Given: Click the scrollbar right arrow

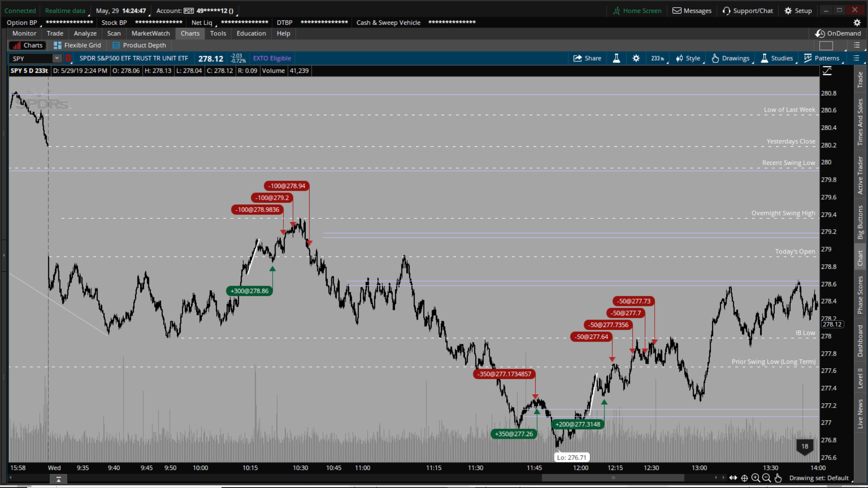Looking at the screenshot, I should (x=722, y=478).
